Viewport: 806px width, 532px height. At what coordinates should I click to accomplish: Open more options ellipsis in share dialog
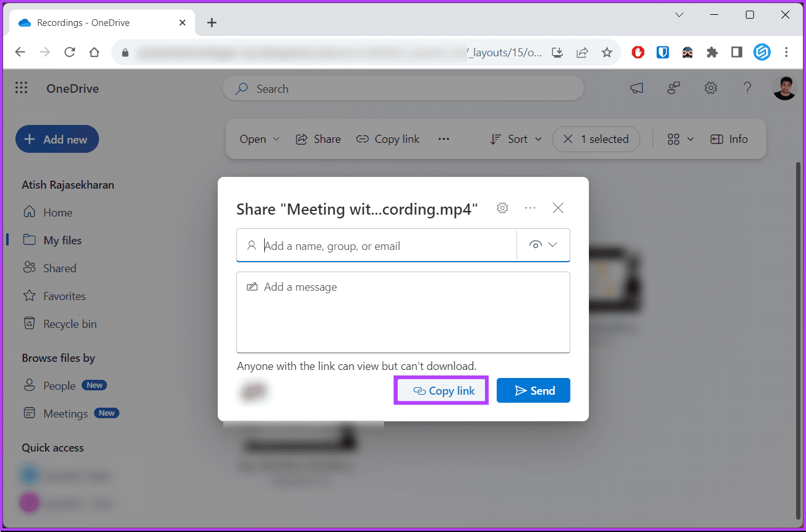(x=530, y=208)
